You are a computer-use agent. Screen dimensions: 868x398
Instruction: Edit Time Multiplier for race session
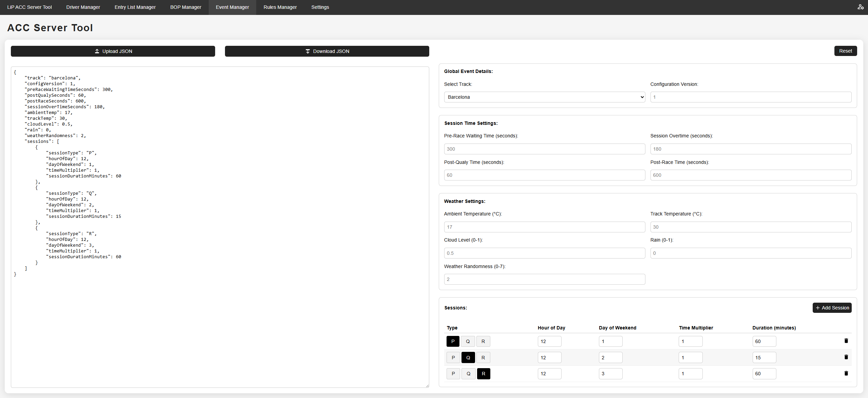click(x=691, y=374)
